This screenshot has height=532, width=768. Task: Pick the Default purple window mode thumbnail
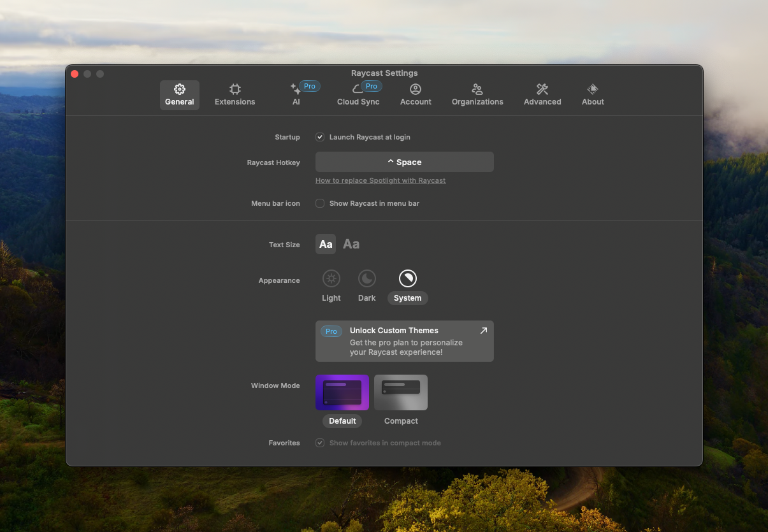point(342,392)
